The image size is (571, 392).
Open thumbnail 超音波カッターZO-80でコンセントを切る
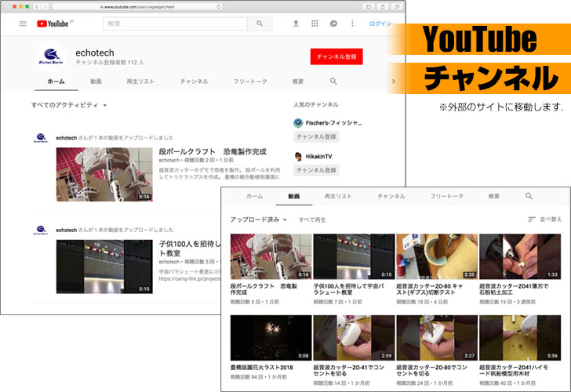tap(437, 338)
